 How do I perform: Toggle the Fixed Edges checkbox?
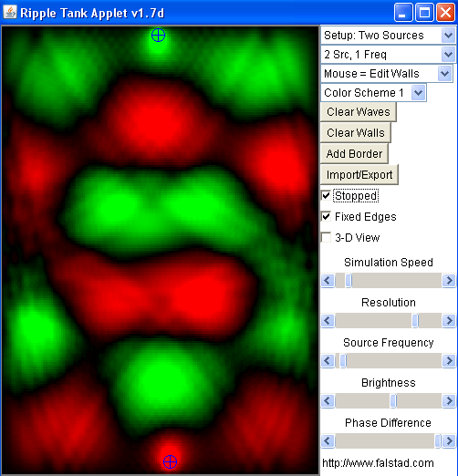point(326,216)
